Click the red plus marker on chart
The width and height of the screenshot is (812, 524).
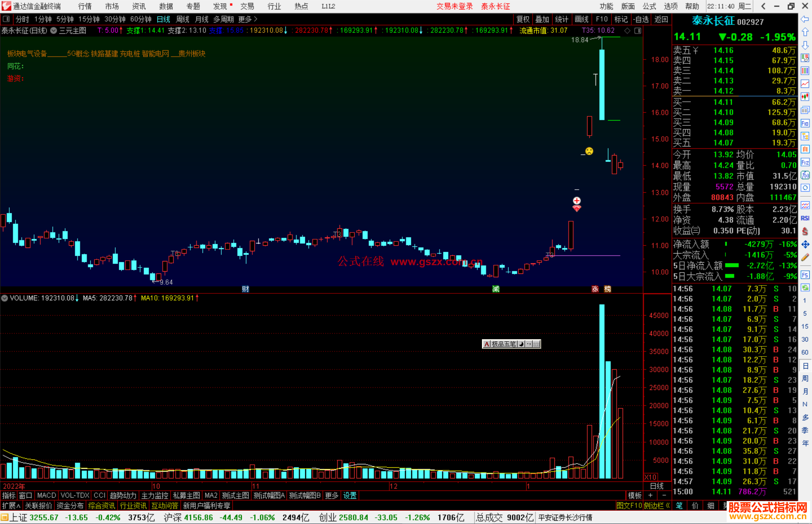pos(577,201)
